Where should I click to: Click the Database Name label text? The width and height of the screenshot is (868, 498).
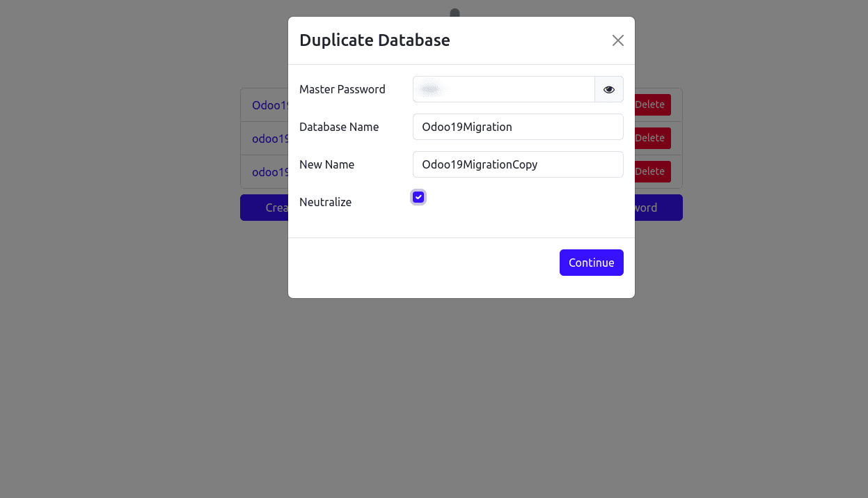click(339, 127)
